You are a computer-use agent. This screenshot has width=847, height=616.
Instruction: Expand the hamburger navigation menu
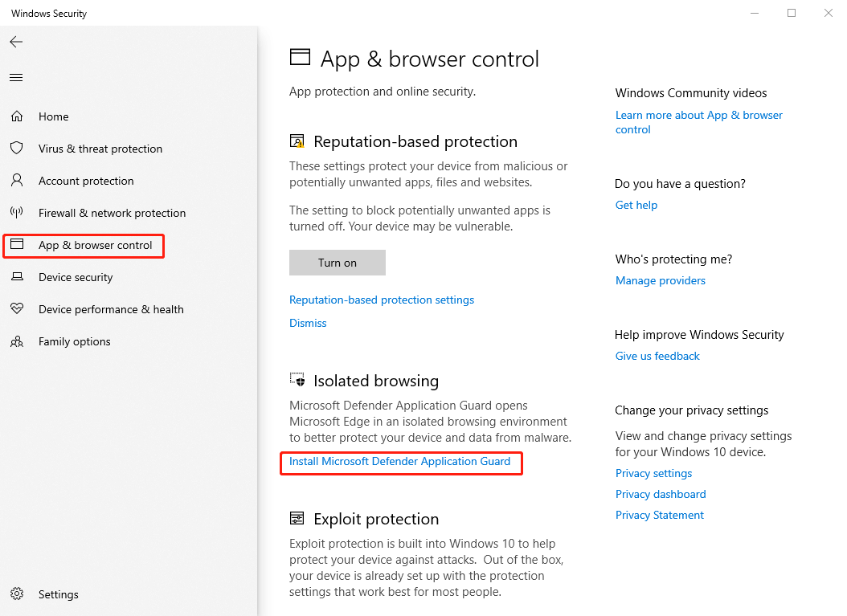click(x=16, y=78)
